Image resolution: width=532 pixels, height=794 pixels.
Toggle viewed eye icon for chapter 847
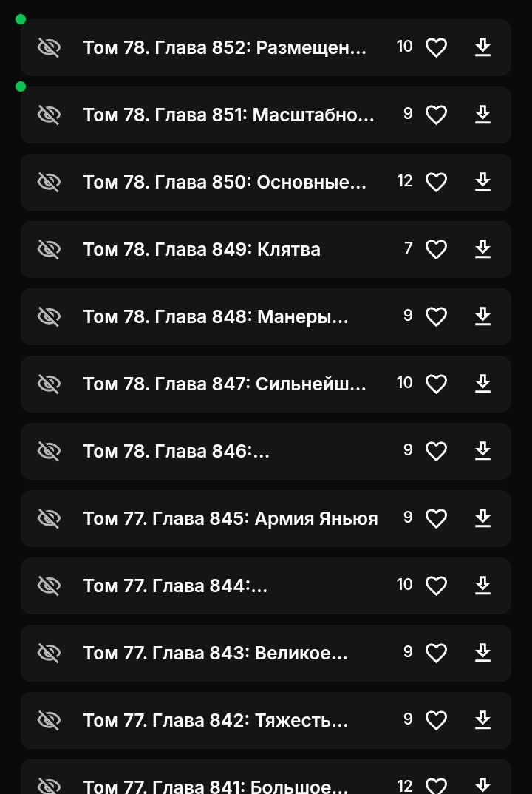tap(49, 384)
